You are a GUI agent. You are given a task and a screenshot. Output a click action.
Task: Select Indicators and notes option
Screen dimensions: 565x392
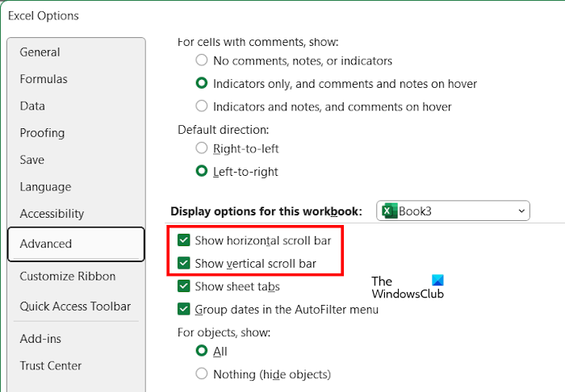[x=202, y=106]
